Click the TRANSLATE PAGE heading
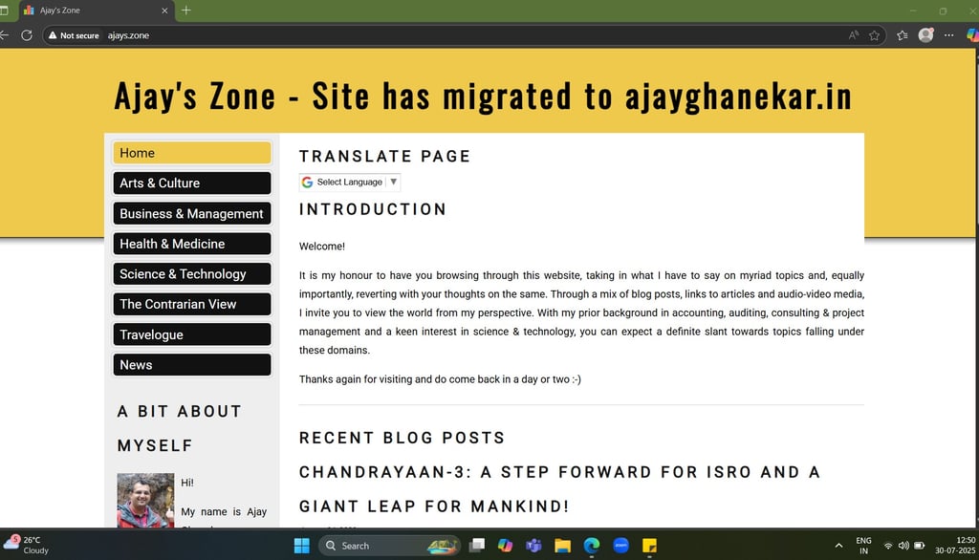This screenshot has height=560, width=979. point(384,156)
